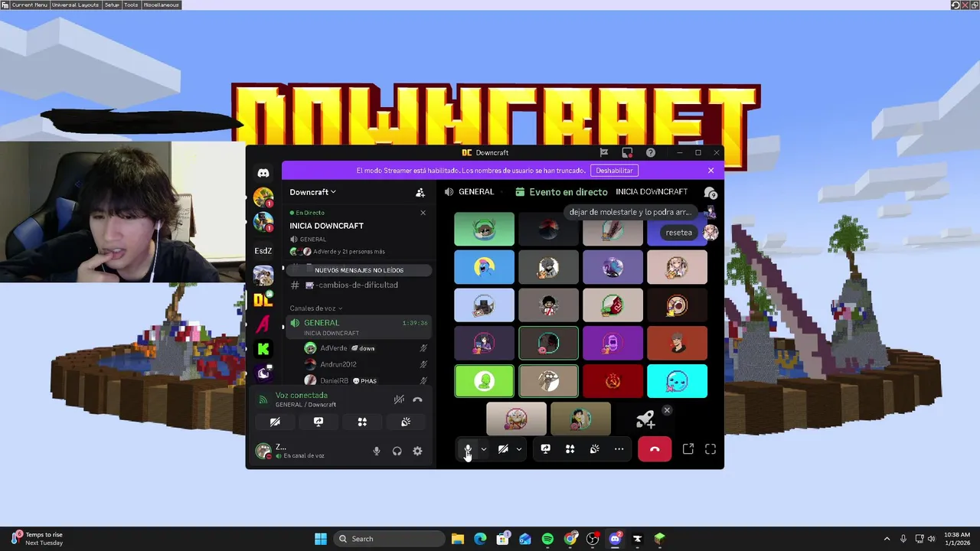This screenshot has width=980, height=551.
Task: Toggle microphone mute in call control bar
Action: click(x=468, y=449)
